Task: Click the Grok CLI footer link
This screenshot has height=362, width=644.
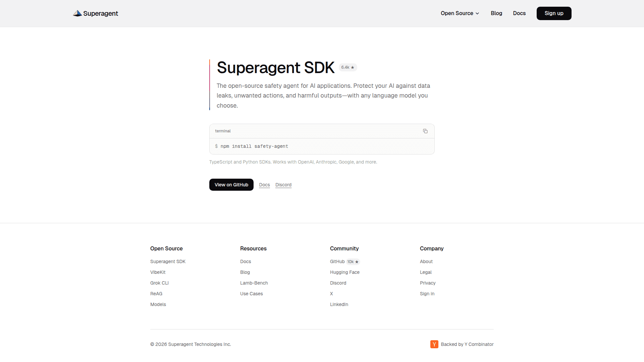Action: coord(159,283)
